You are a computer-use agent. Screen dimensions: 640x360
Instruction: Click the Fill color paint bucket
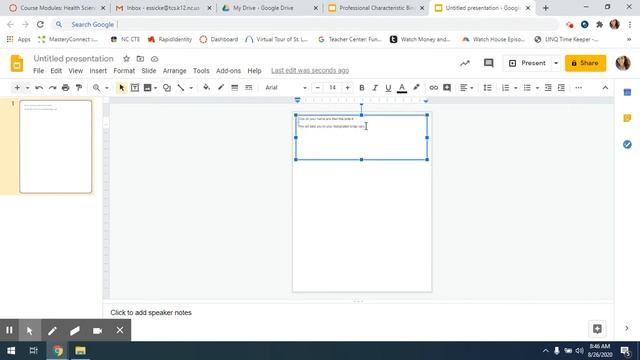[x=207, y=87]
